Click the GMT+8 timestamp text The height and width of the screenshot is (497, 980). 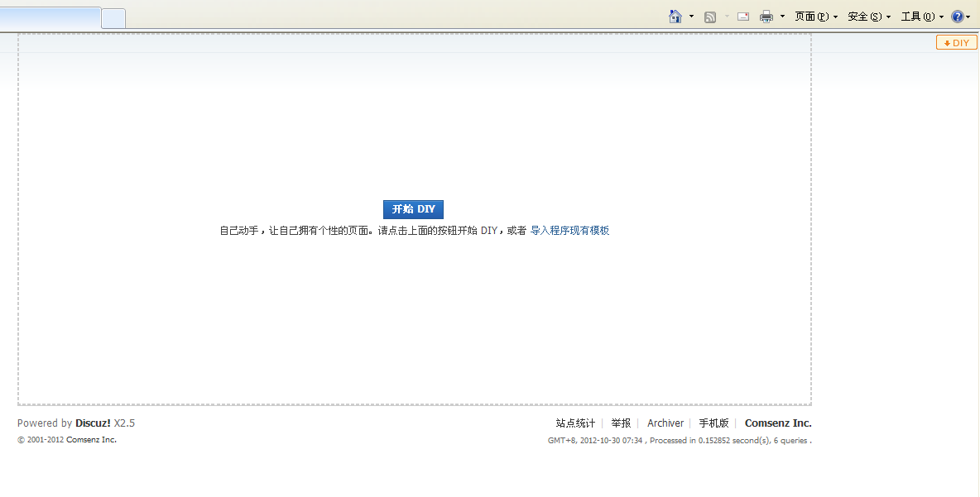click(595, 440)
